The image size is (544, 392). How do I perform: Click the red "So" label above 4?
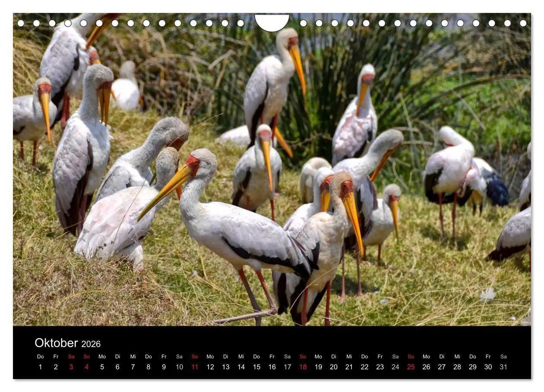click(87, 357)
